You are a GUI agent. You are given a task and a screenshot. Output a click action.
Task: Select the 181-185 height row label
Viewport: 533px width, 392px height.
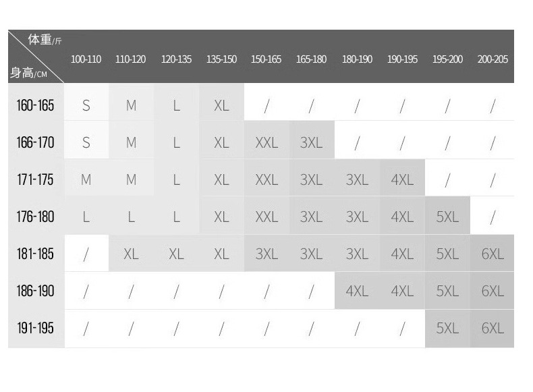coord(35,254)
